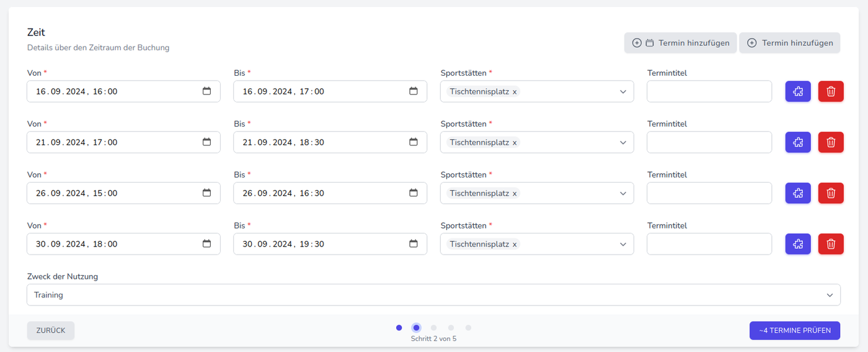Go back with the ZURÜCK button
Image resolution: width=868 pixels, height=352 pixels.
pyautogui.click(x=51, y=330)
